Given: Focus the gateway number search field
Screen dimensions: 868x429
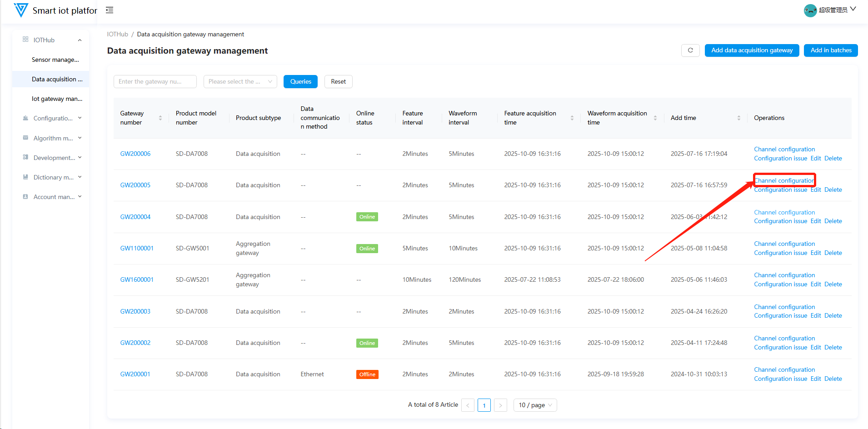Looking at the screenshot, I should [x=155, y=82].
